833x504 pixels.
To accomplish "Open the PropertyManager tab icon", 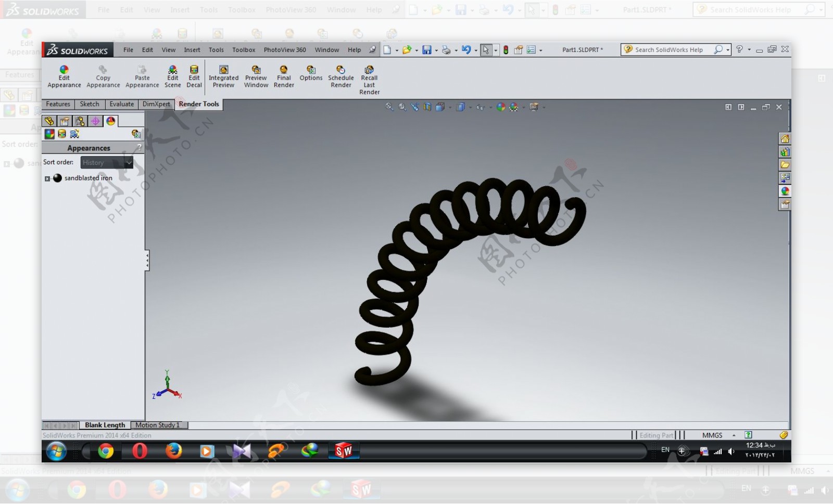I will (65, 121).
